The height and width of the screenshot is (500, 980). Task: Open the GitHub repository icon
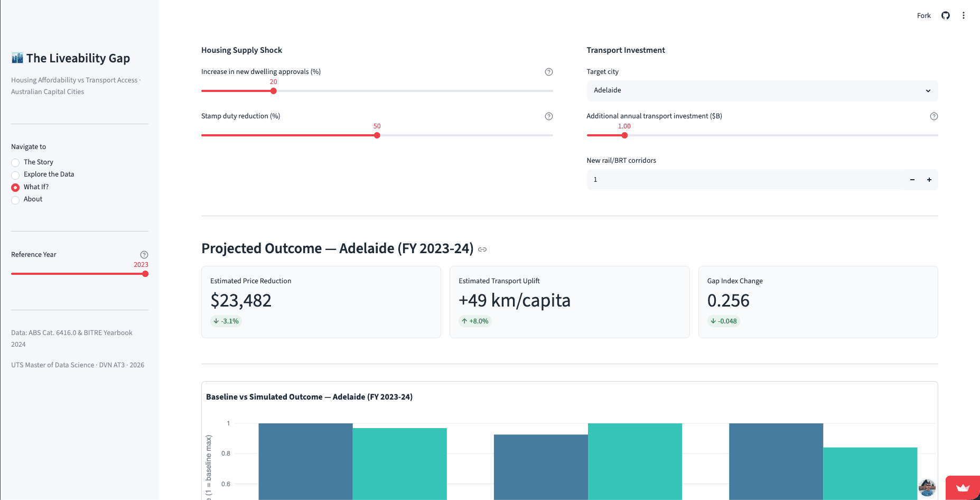pos(946,15)
